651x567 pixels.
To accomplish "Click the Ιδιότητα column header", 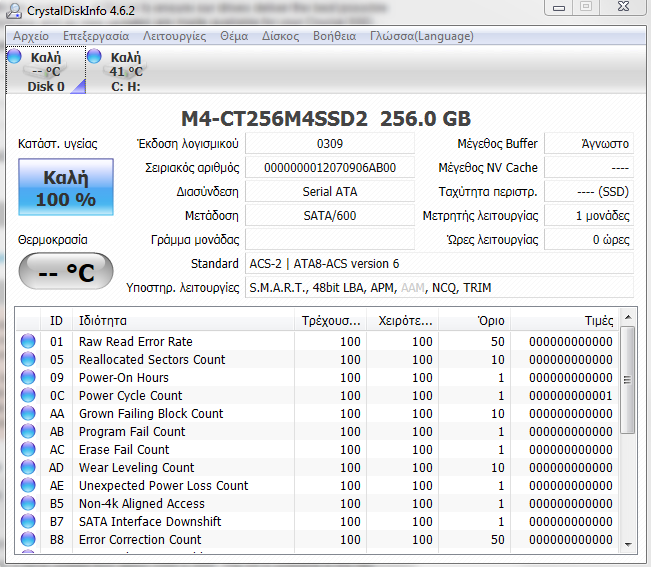I will [x=184, y=320].
